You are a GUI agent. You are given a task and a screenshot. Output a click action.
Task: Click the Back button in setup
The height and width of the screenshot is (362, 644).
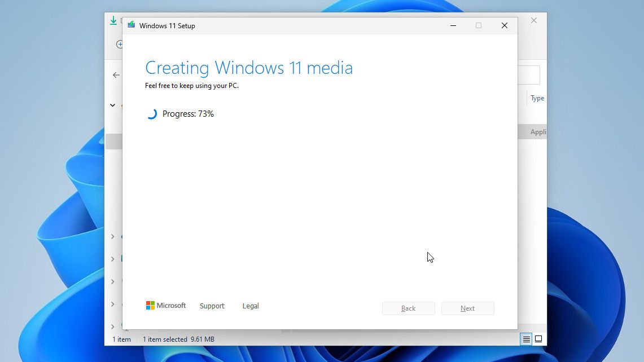click(408, 308)
